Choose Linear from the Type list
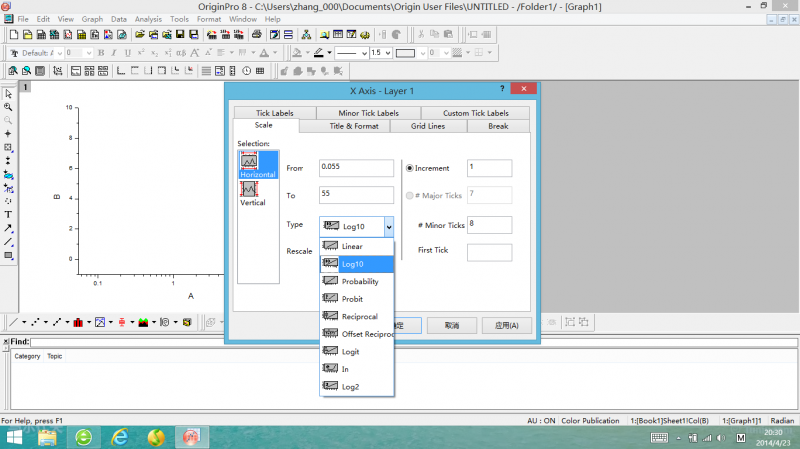This screenshot has height=449, width=800. coord(352,246)
